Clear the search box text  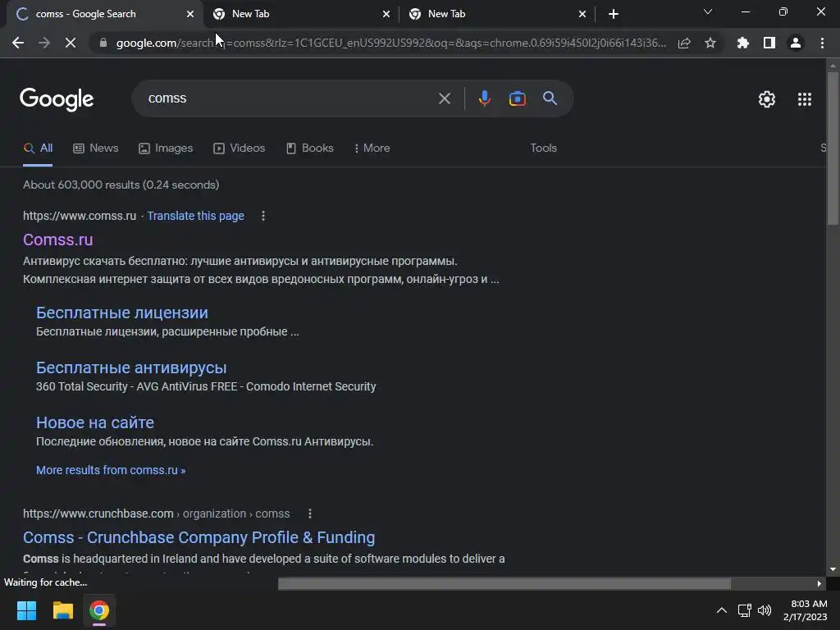tap(444, 98)
